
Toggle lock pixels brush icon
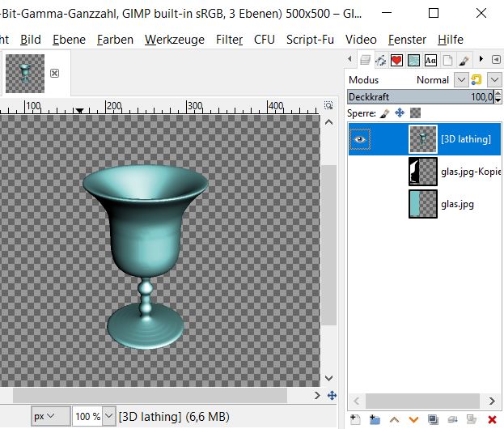385,113
